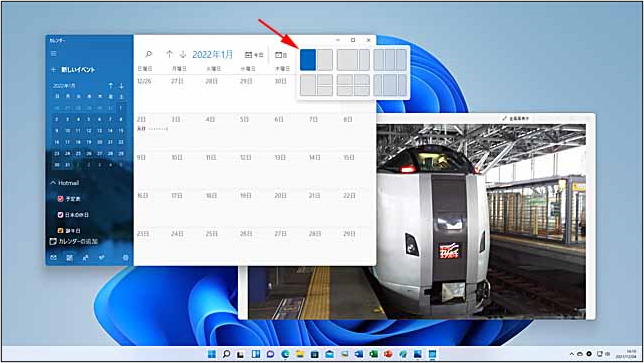Jump to today with 今日 toolbar button
644x363 pixels.
[254, 55]
